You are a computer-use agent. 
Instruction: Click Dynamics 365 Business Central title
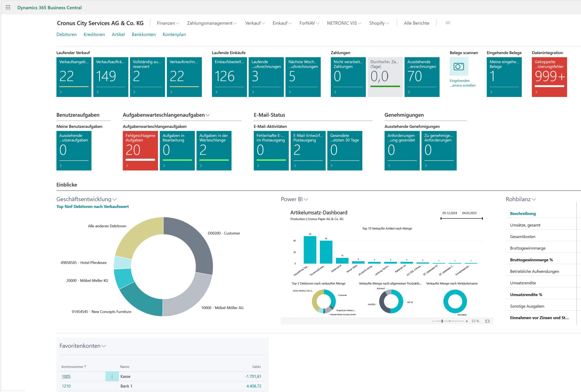pyautogui.click(x=50, y=7)
